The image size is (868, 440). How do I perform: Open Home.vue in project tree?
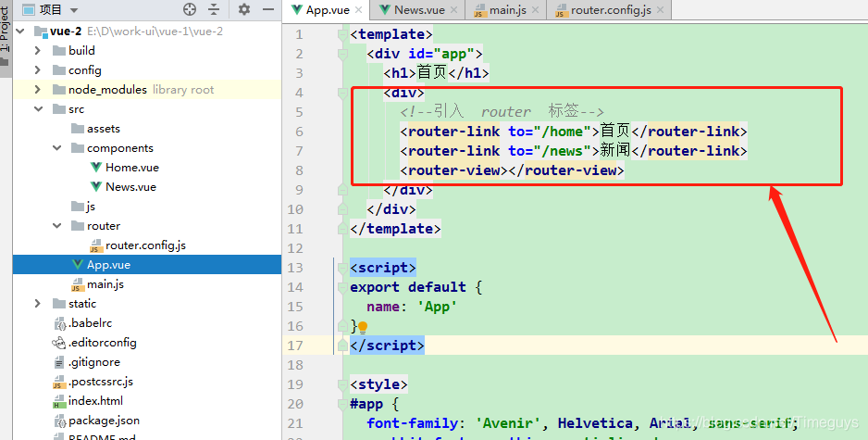point(131,168)
